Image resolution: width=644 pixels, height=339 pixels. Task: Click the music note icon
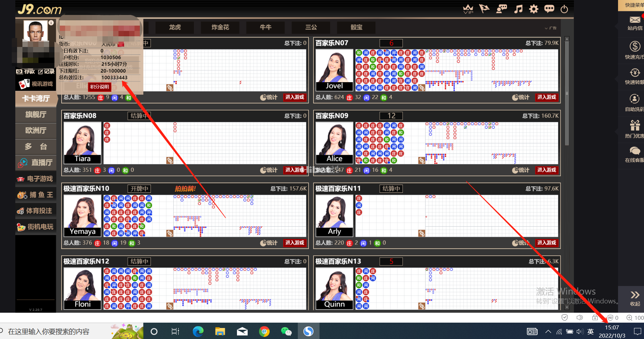click(x=518, y=9)
